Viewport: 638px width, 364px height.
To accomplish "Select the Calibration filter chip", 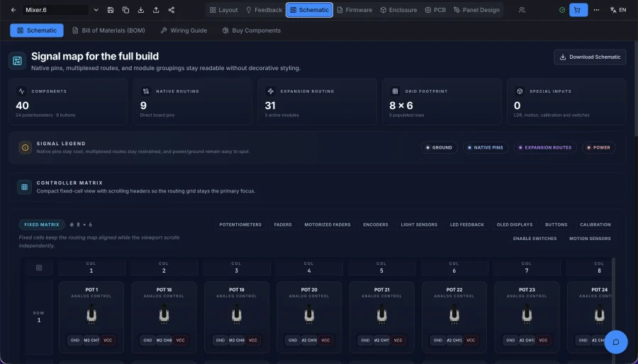I will tap(595, 224).
